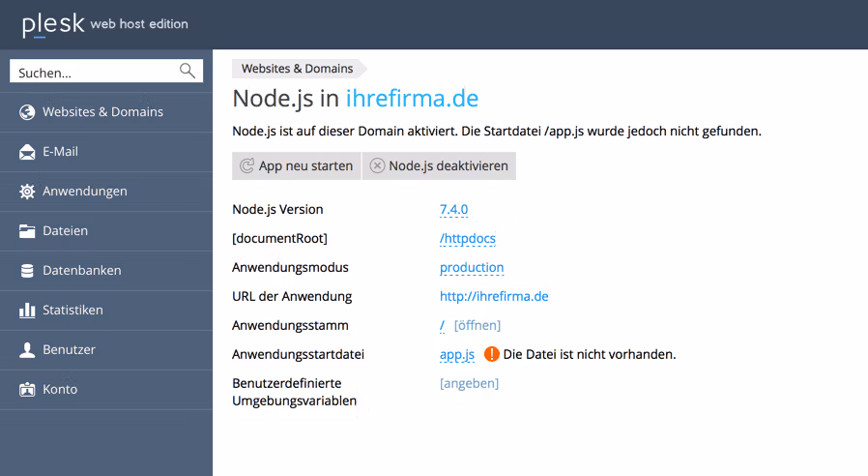
Task: Click [öffnen] next to Anwendungsstamm
Action: click(x=477, y=325)
